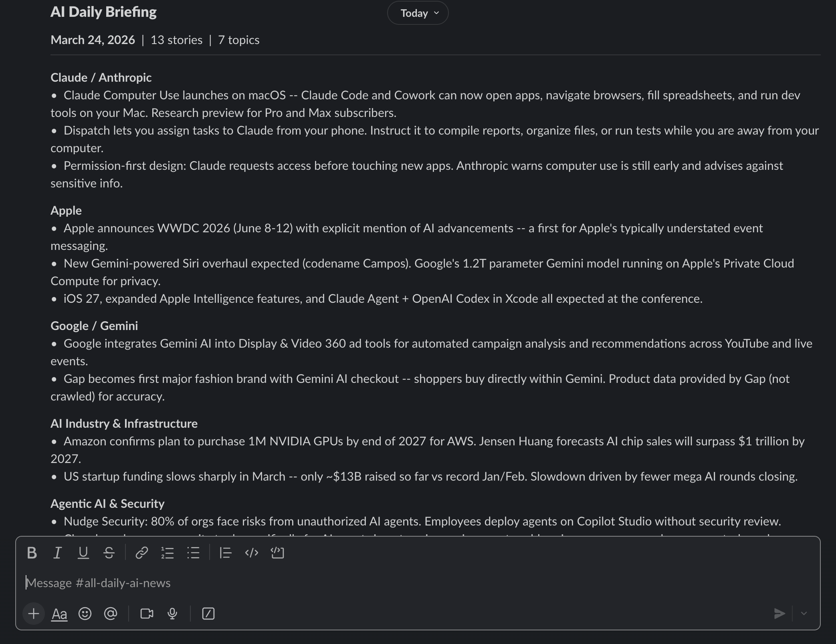Toggle strikethrough formatting
The image size is (836, 644).
(x=109, y=553)
